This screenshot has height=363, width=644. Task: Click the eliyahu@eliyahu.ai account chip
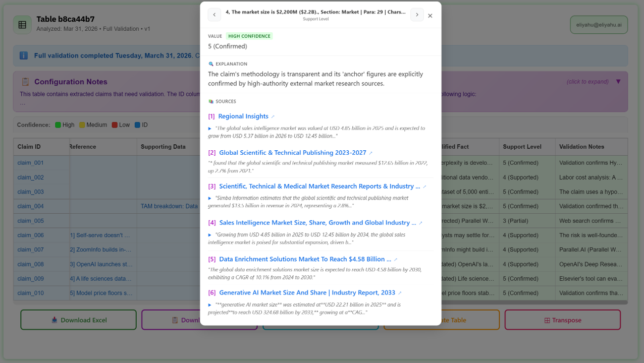(599, 24)
